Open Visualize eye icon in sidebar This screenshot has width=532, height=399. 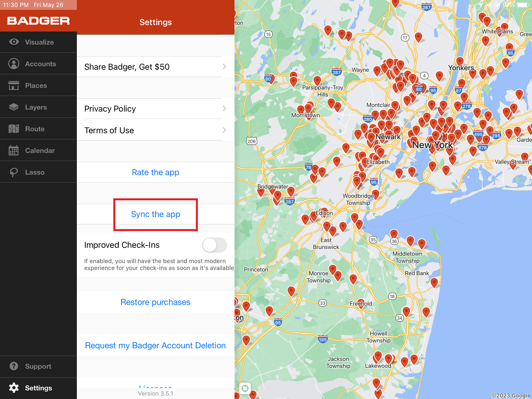(x=14, y=42)
